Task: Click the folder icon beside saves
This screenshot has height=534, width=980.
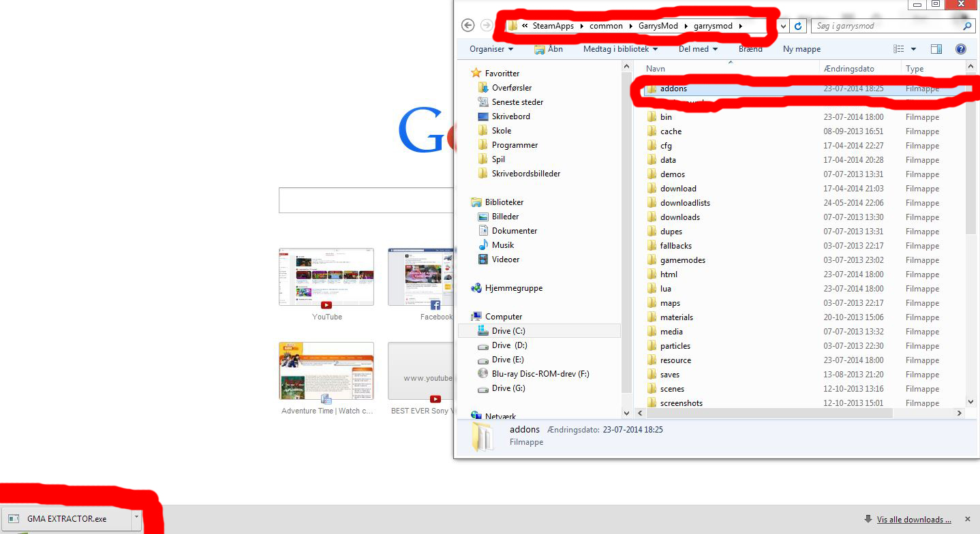Action: coord(652,374)
